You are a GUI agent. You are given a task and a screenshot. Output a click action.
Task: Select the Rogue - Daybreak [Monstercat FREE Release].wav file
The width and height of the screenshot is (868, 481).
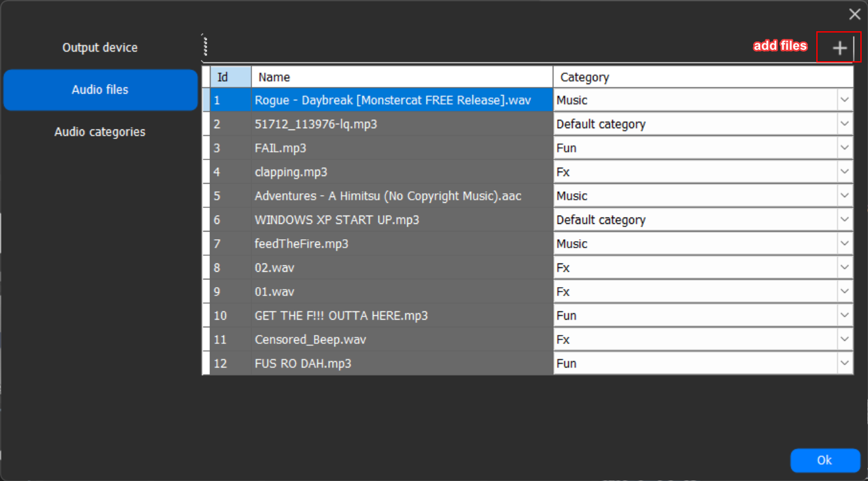[x=402, y=100]
